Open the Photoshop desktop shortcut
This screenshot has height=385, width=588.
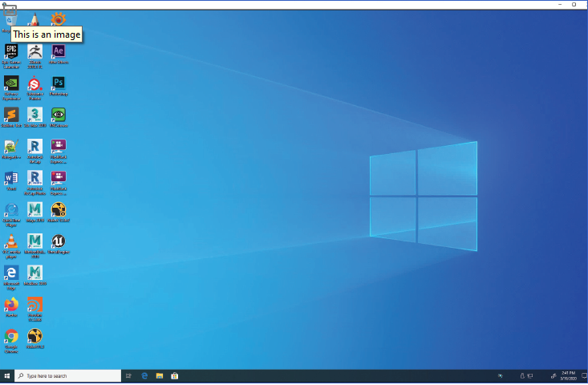click(x=59, y=86)
